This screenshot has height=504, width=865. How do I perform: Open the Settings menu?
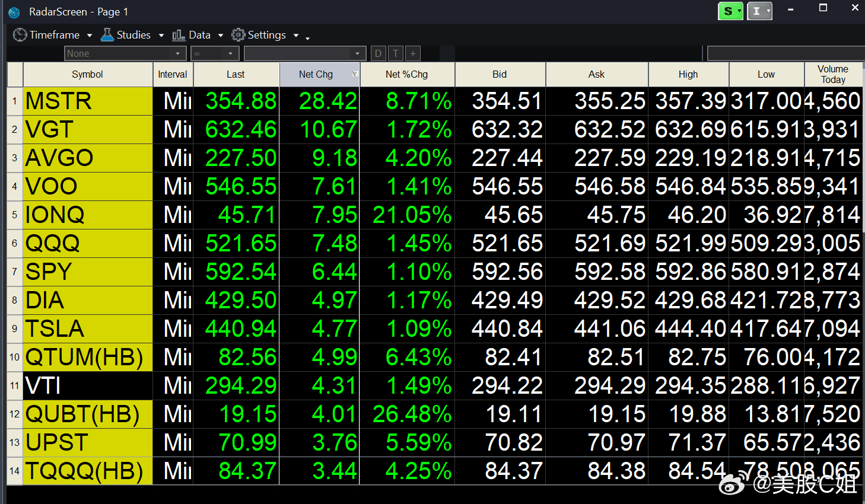266,35
